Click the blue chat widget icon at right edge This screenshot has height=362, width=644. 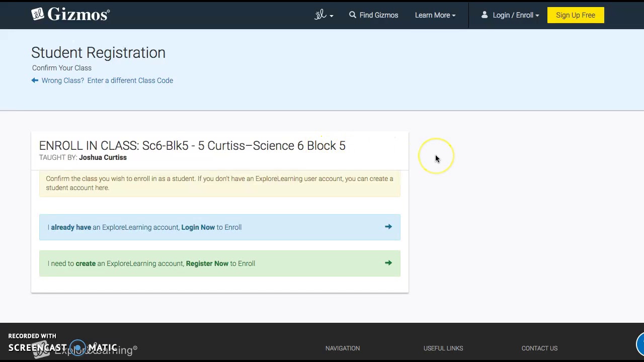tap(640, 344)
